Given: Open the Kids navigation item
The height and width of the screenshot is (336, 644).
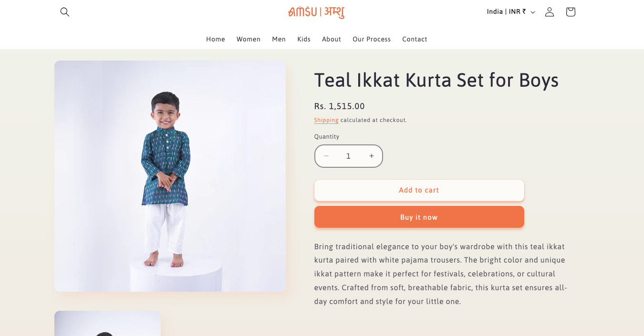Looking at the screenshot, I should pyautogui.click(x=304, y=39).
